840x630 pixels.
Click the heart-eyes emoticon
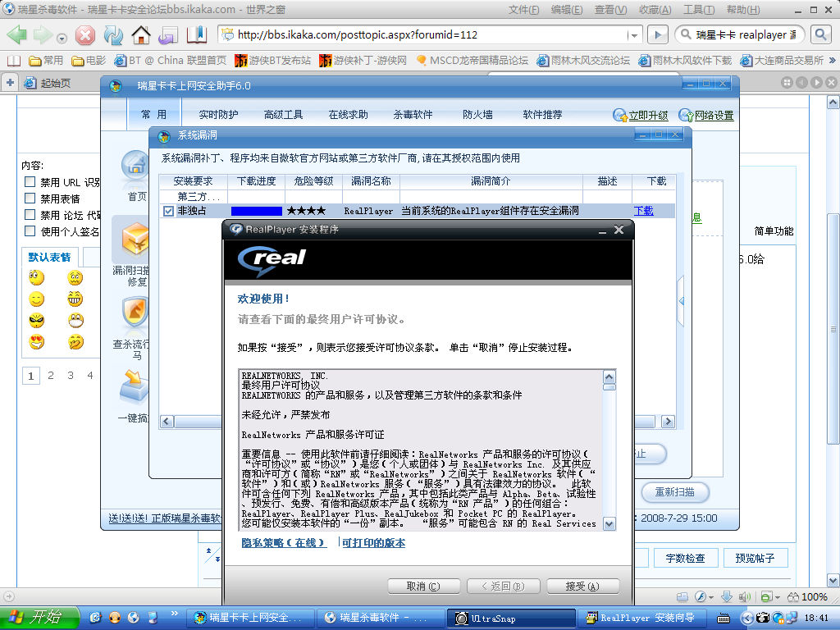coord(36,342)
